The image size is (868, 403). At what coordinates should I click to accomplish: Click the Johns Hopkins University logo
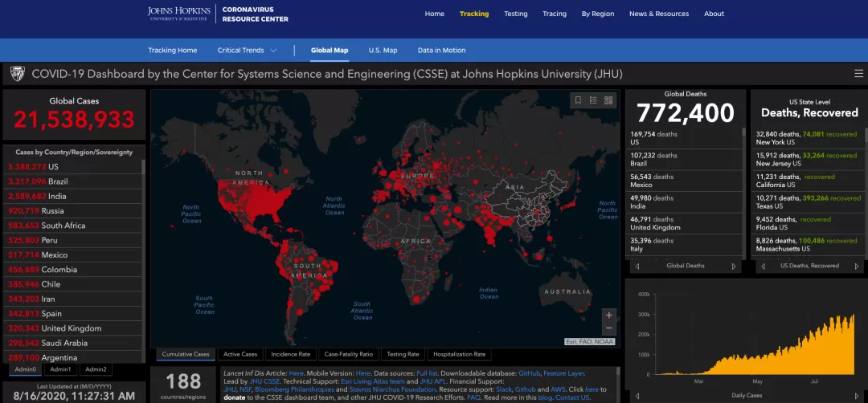(178, 14)
